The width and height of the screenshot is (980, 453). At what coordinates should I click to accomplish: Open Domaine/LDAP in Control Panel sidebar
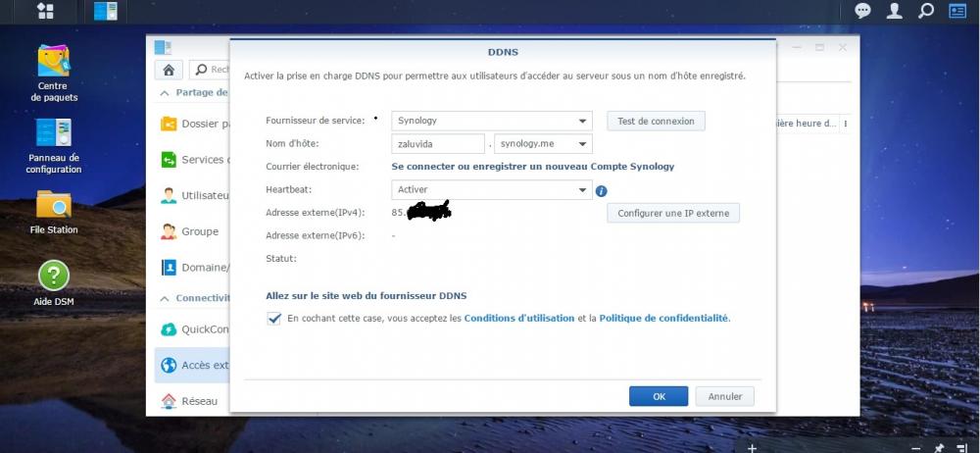(x=194, y=267)
